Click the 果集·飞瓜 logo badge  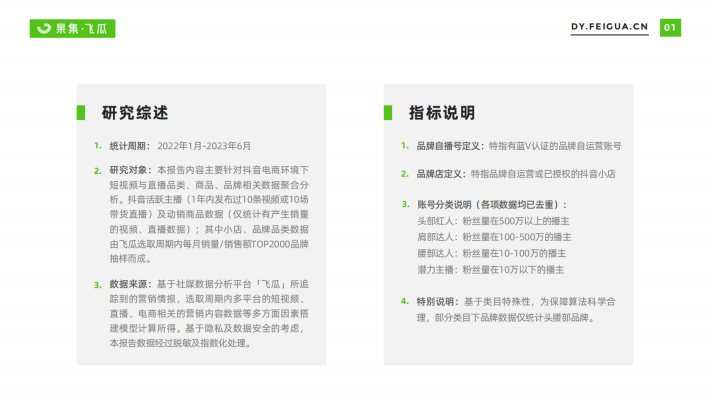[x=72, y=29]
